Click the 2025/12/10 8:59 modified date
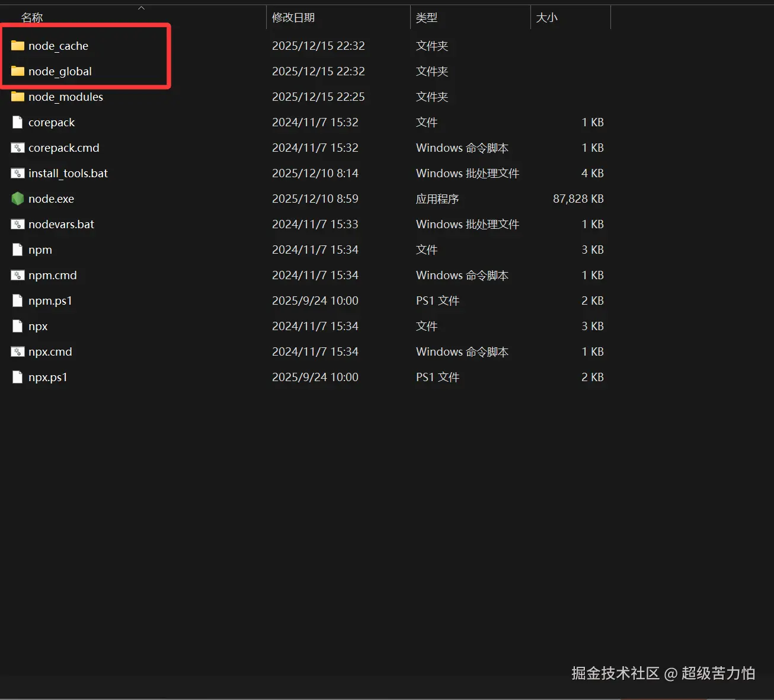Image resolution: width=774 pixels, height=700 pixels. 315,199
